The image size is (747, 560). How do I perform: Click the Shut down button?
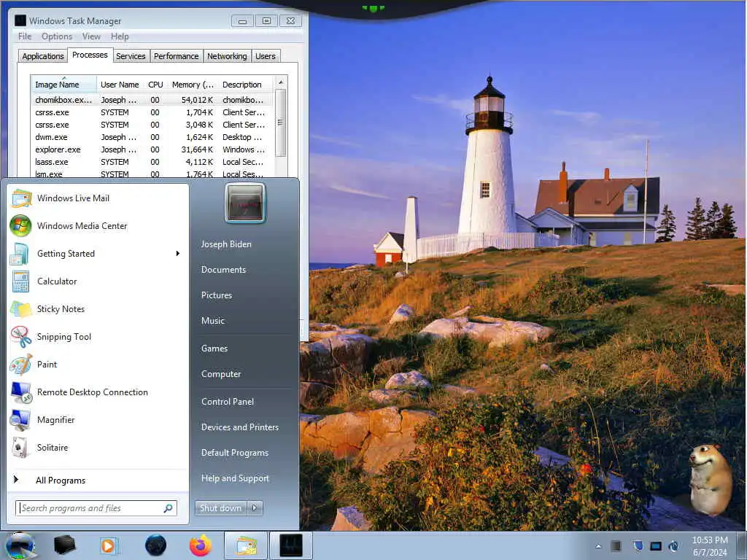click(220, 508)
